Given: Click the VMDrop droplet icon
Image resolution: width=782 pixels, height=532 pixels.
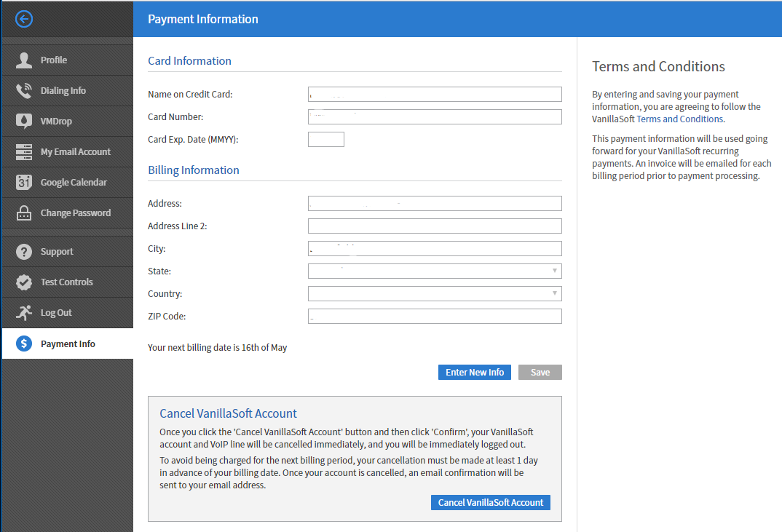Looking at the screenshot, I should coord(23,121).
